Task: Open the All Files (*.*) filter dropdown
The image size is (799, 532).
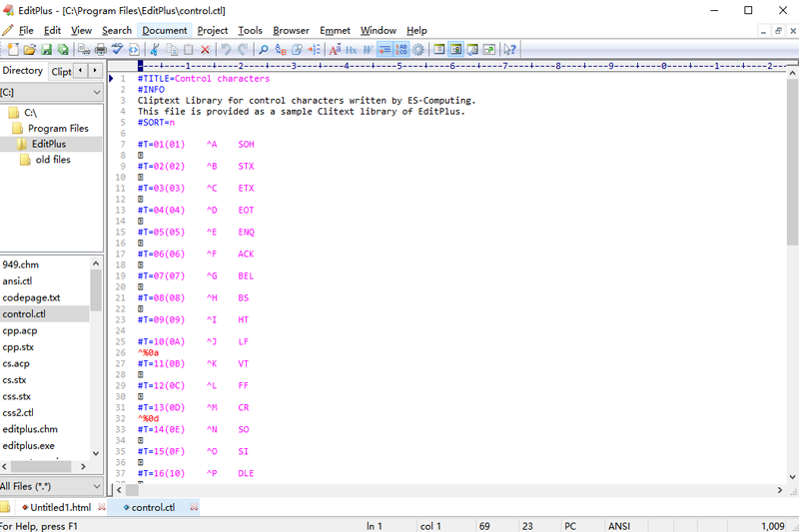Action: (x=96, y=486)
